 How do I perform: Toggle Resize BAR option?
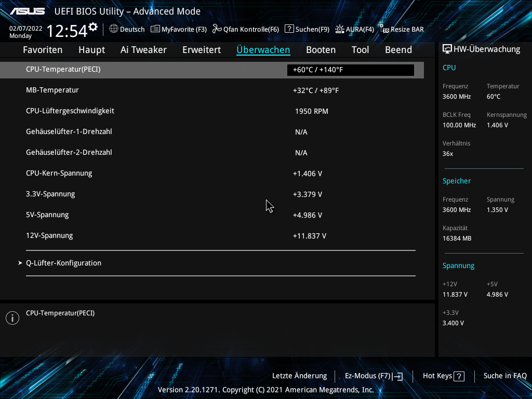pos(407,30)
